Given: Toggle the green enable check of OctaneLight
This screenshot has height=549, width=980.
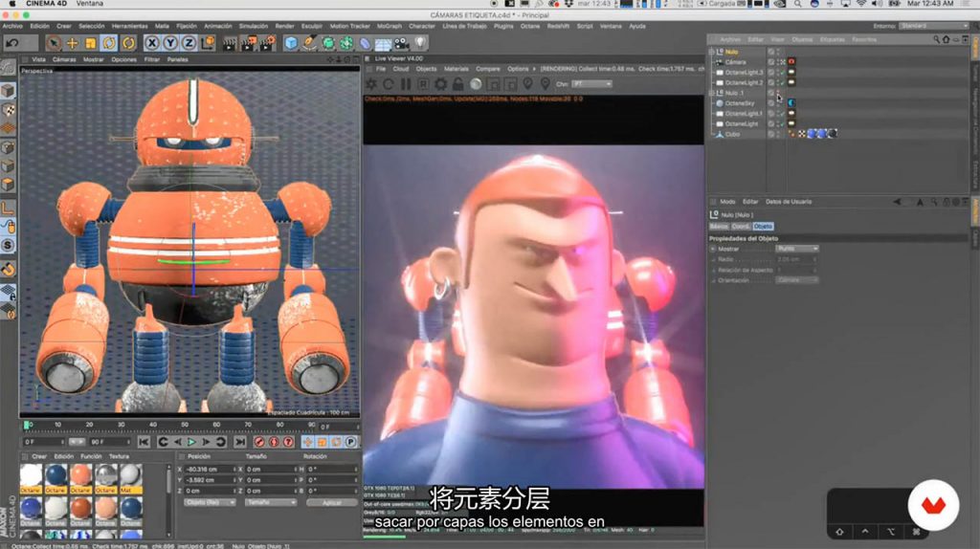Looking at the screenshot, I should [x=782, y=123].
